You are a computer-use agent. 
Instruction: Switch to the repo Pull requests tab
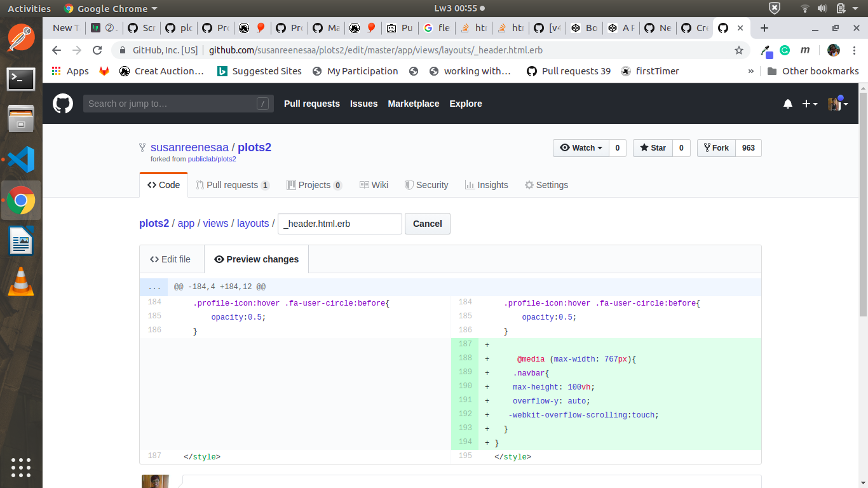(x=233, y=185)
